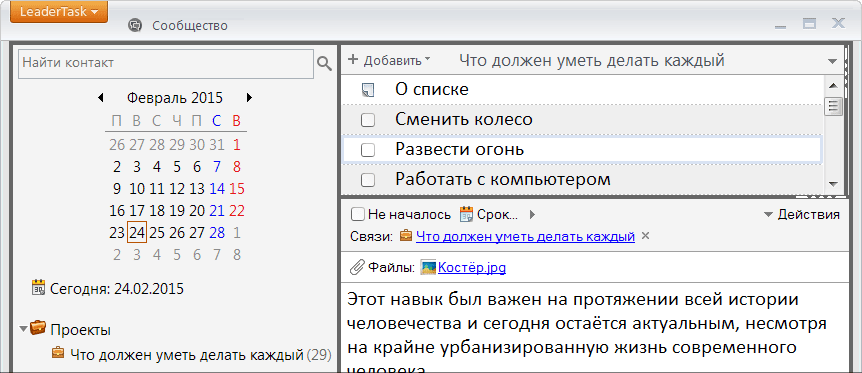Toggle the Не началось status checkbox
This screenshot has height=373, width=862.
click(x=357, y=214)
